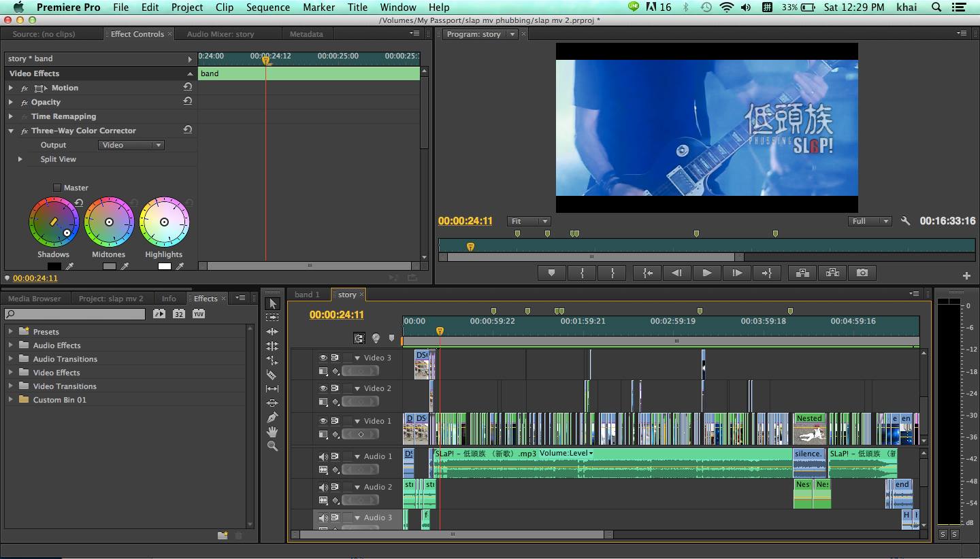Adjust the Midtones color wheel
This screenshot has height=559, width=980.
coord(109,222)
